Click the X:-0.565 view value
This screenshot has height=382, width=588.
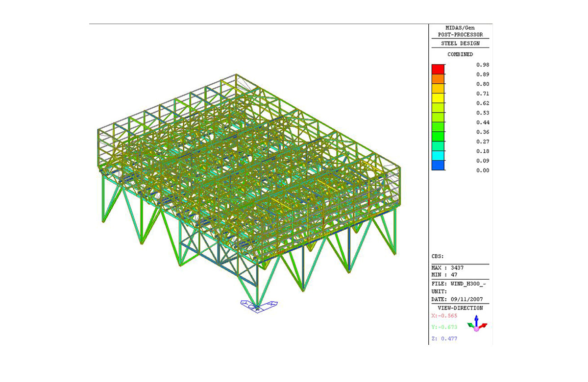444,316
